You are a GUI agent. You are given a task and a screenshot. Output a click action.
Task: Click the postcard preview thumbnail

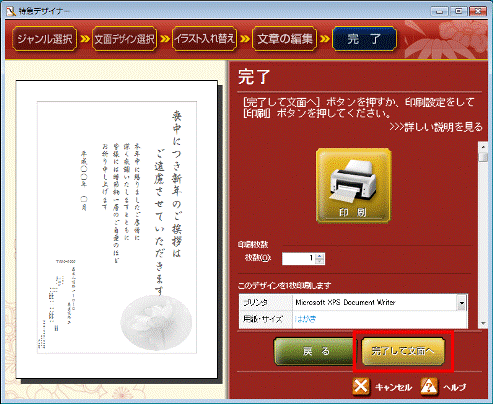click(x=117, y=229)
